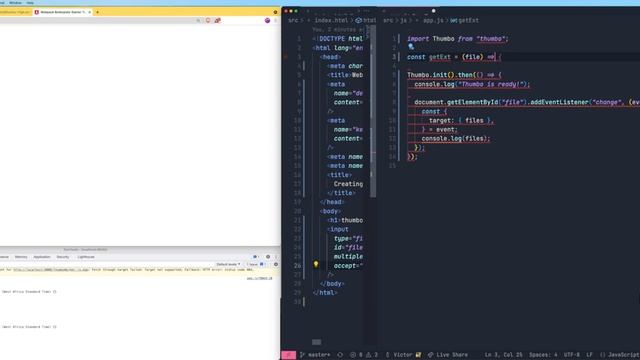640x360 pixels.
Task: Click the Window menu in the macOS menu bar
Action: point(15,3)
